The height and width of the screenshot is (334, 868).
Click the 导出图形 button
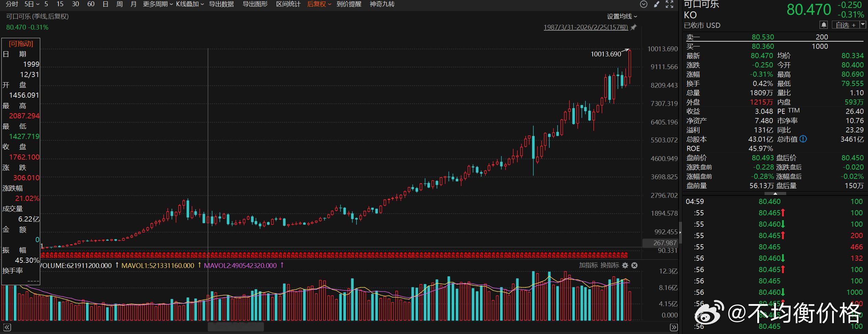click(255, 4)
